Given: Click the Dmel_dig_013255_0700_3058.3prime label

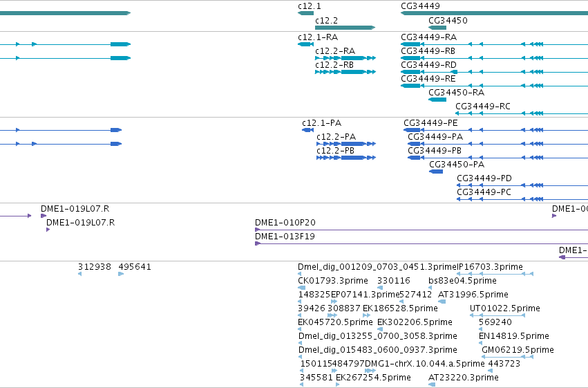Looking at the screenshot, I should (x=378, y=337).
